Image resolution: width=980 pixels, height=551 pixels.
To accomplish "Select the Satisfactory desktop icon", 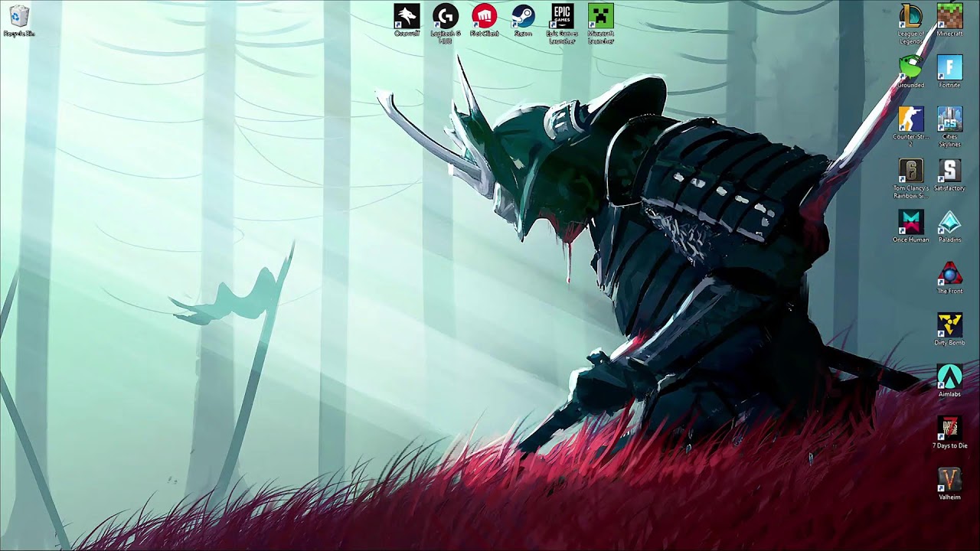I will (949, 171).
